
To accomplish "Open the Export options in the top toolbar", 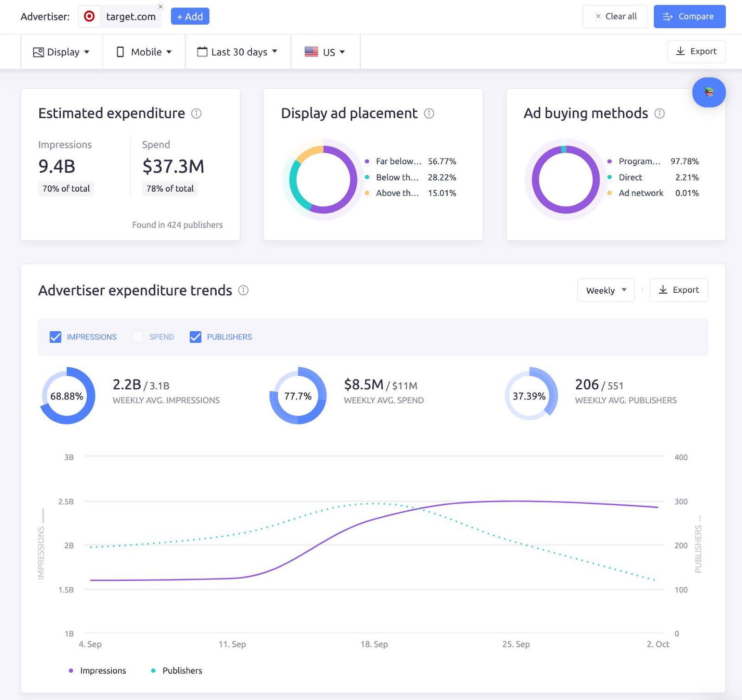I will 696,51.
